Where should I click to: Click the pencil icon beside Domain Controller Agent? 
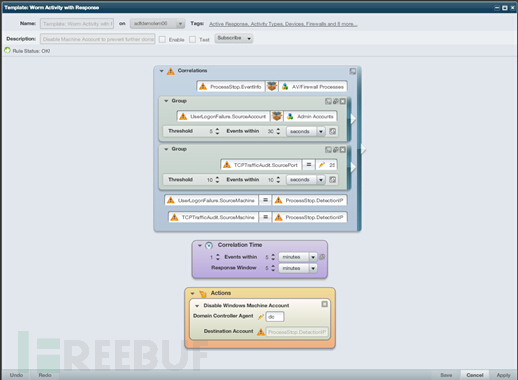(x=261, y=316)
